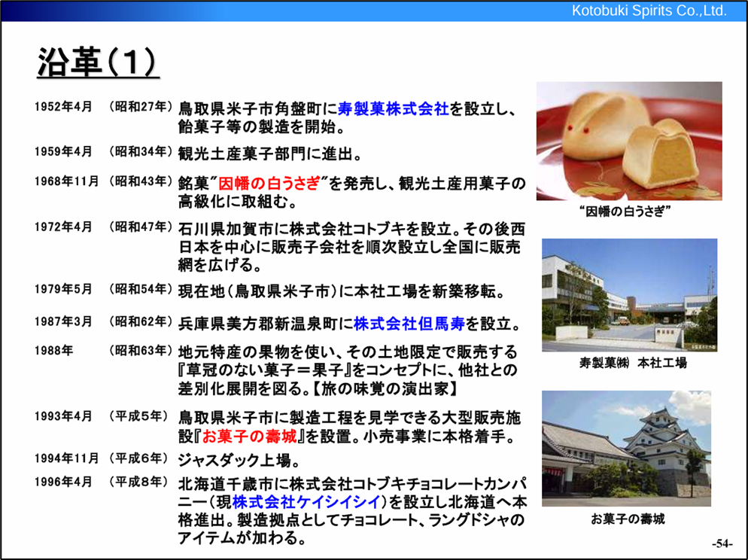748x560 pixels.
Task: Click the 沿革(1) slide title
Action: (98, 63)
